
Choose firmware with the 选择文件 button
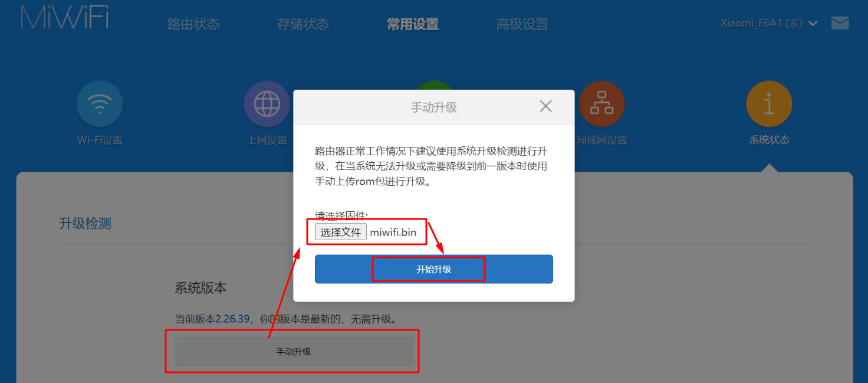341,232
